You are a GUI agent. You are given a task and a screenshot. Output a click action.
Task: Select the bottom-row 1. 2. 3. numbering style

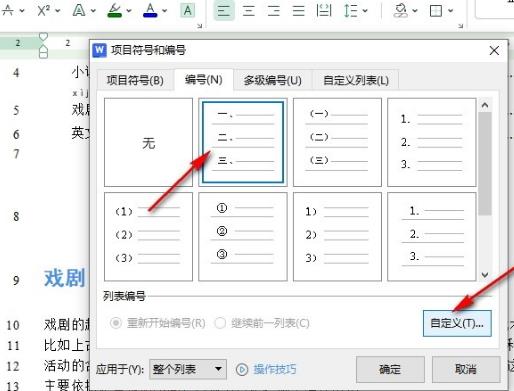click(432, 237)
